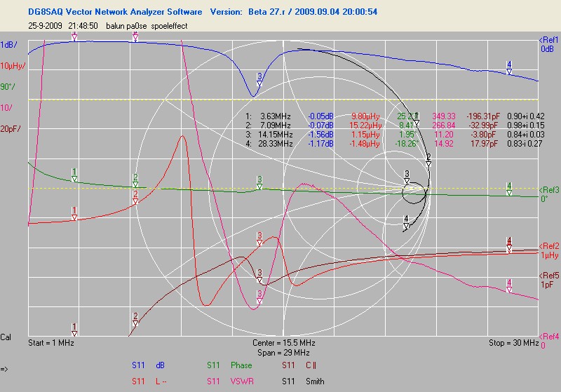Click the 0.83-i 0.27 Smith value
This screenshot has height=392, width=561.
[525, 144]
